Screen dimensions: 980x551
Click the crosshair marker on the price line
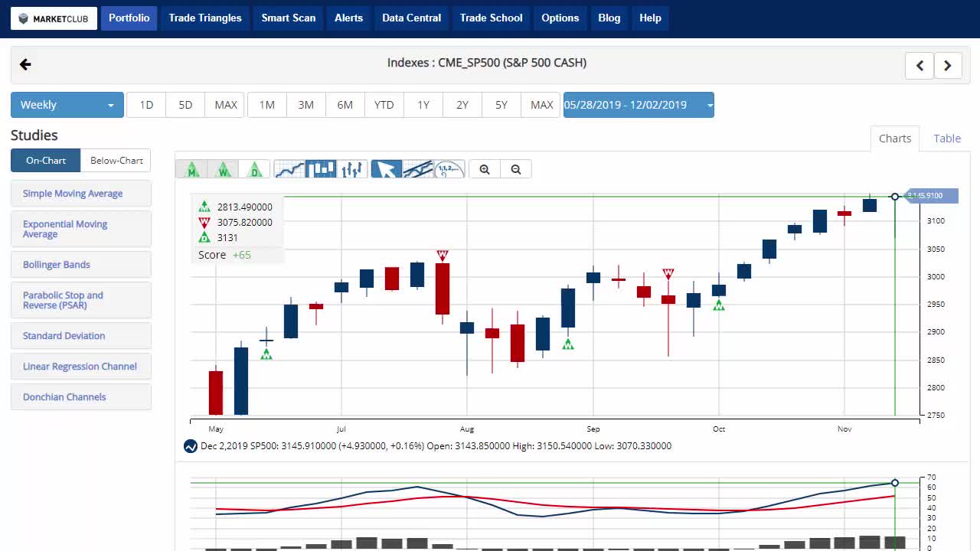click(894, 197)
